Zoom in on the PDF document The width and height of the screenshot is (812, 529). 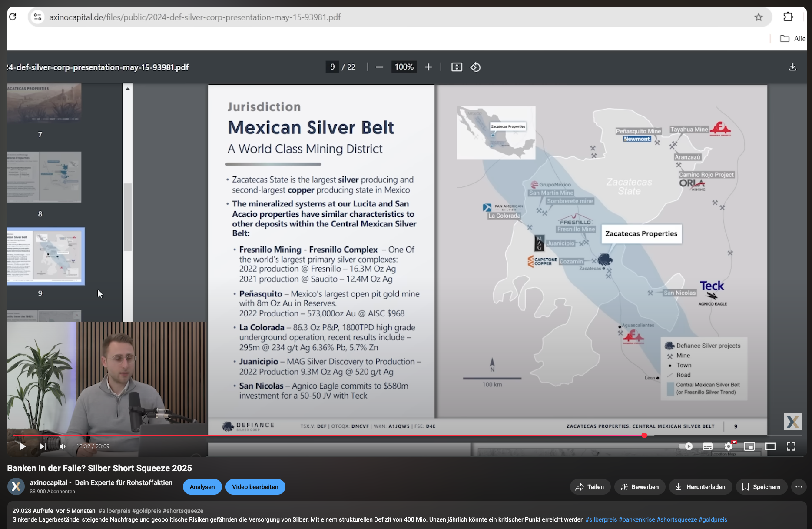tap(428, 67)
